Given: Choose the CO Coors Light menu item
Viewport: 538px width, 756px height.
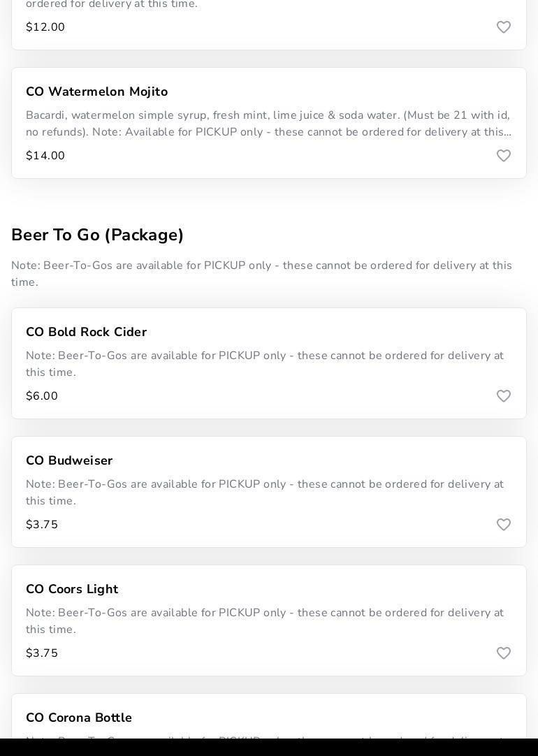Looking at the screenshot, I should click(x=72, y=589).
